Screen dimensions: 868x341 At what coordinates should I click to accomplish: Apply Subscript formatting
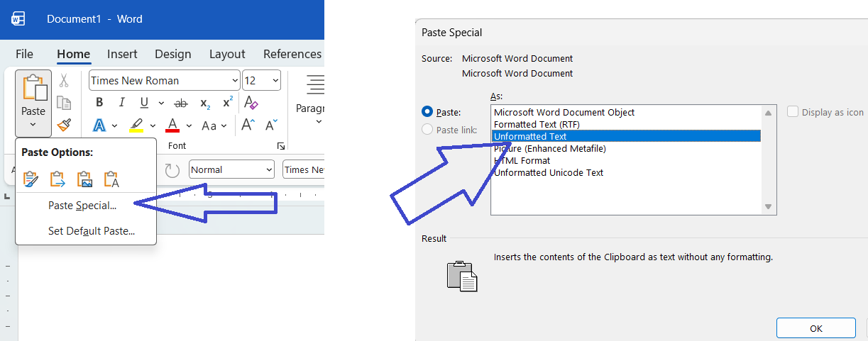pos(205,104)
